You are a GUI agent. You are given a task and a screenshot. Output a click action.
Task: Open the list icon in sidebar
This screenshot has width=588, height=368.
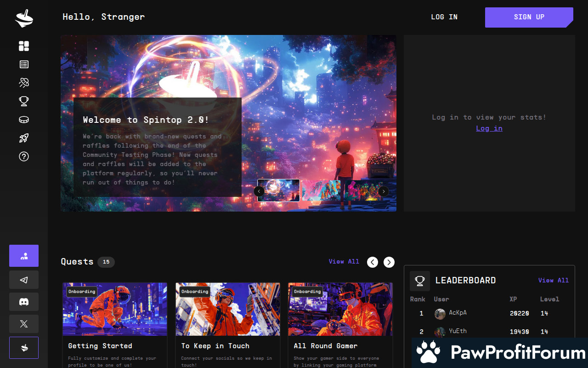[24, 64]
